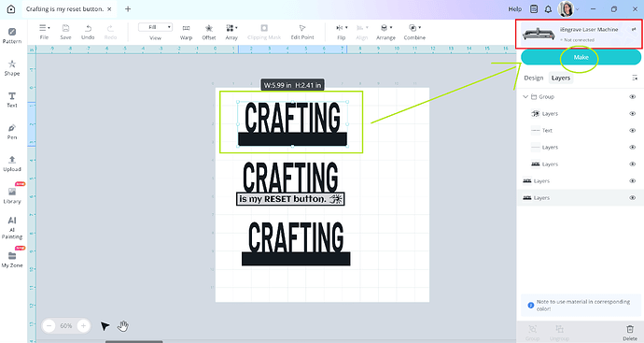Viewport: 644px width, 343px height.
Task: Open the Flip dropdown
Action: 342,32
